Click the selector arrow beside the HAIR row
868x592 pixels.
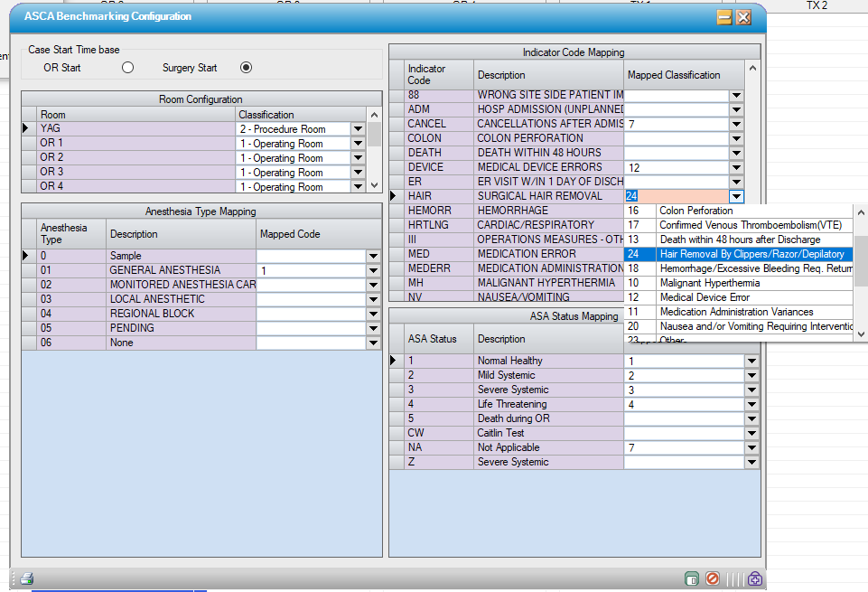coord(395,195)
